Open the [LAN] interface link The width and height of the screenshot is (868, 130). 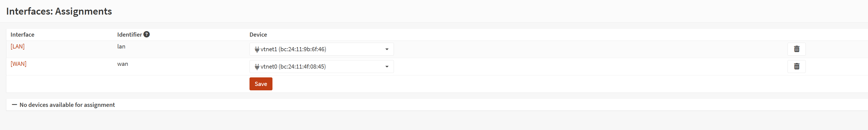coord(17,46)
